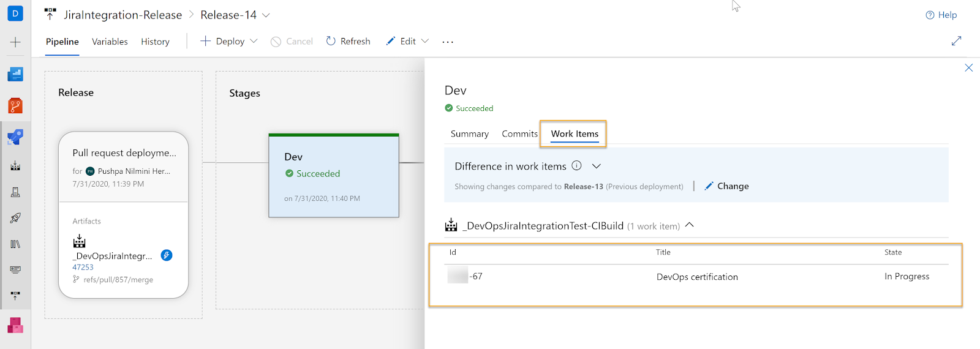
Task: Click build artifact icon in Release card
Action: click(80, 241)
